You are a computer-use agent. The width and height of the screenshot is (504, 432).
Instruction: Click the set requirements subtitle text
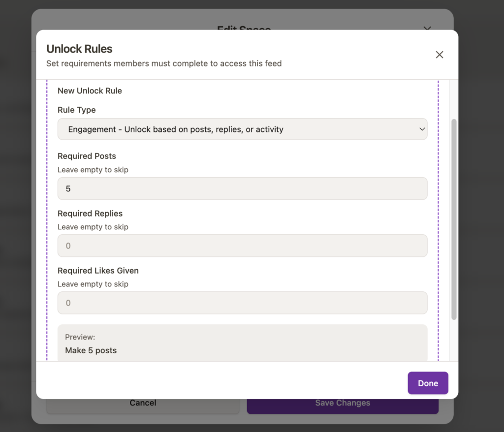[164, 63]
